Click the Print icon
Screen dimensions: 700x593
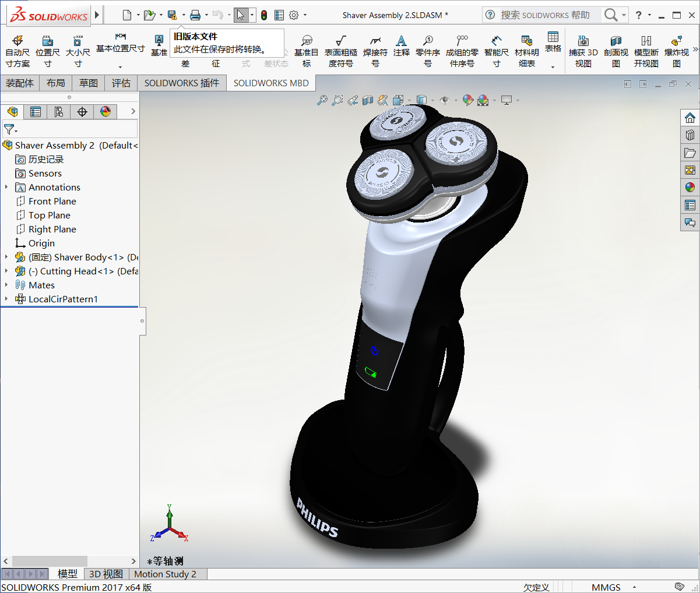[195, 15]
